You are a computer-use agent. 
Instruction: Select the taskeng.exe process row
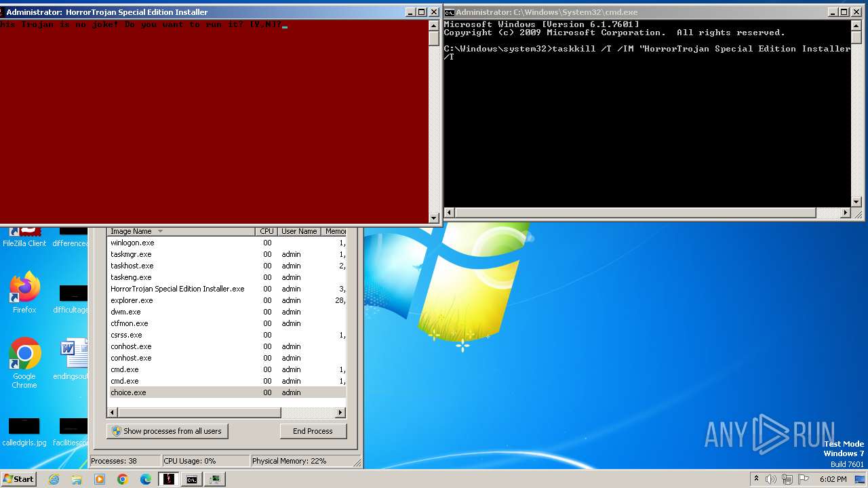[227, 277]
